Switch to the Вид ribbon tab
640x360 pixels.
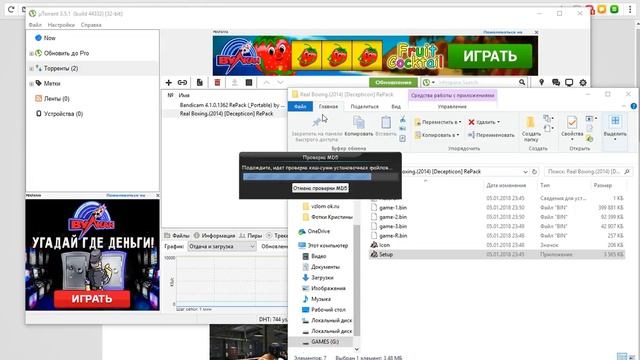[x=396, y=107]
